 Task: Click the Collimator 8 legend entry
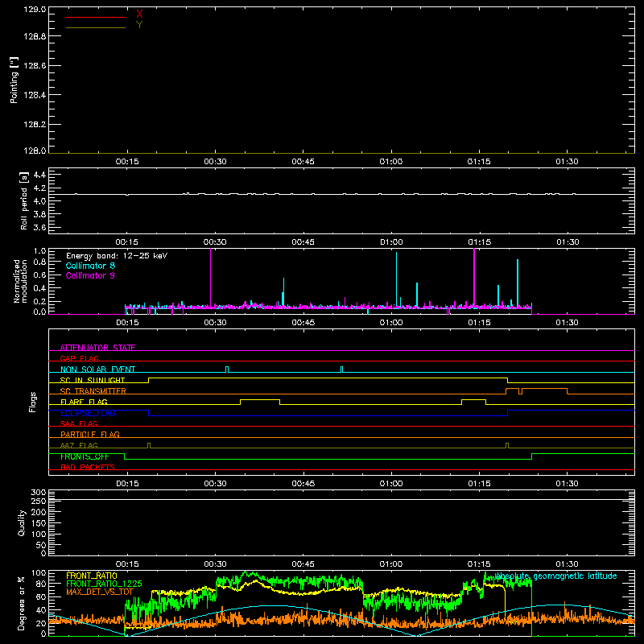click(x=90, y=266)
